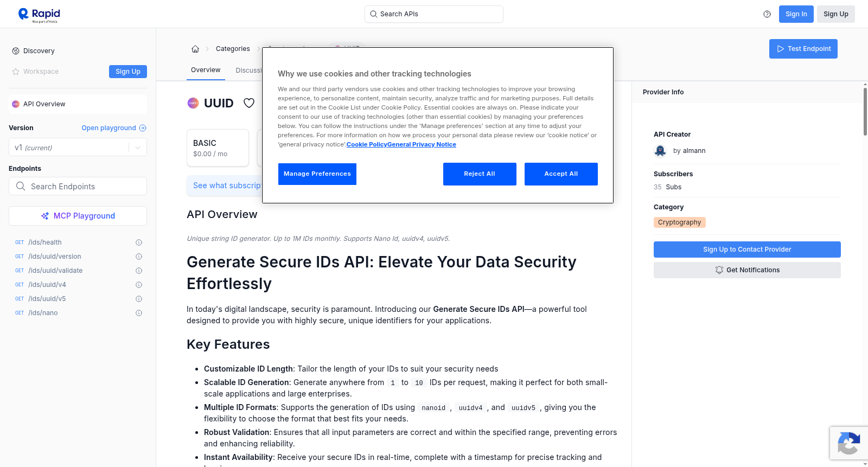Select the Cryptography category tag

pos(679,222)
